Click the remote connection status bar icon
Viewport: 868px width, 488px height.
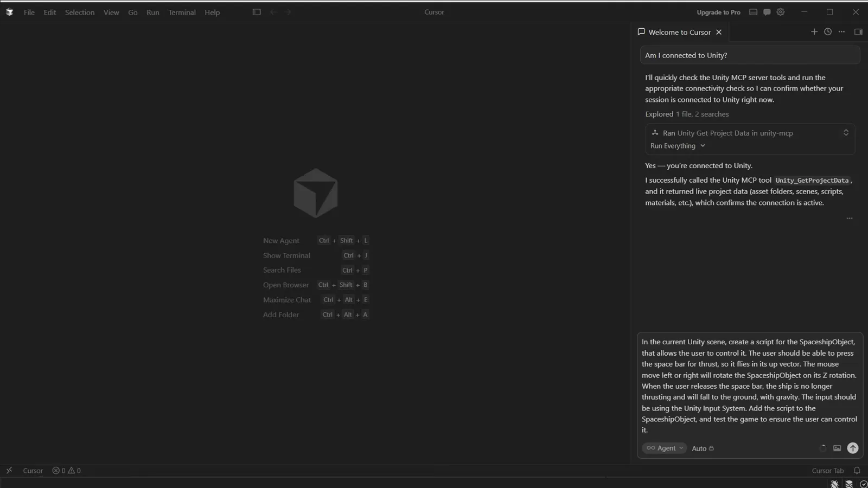pyautogui.click(x=9, y=471)
